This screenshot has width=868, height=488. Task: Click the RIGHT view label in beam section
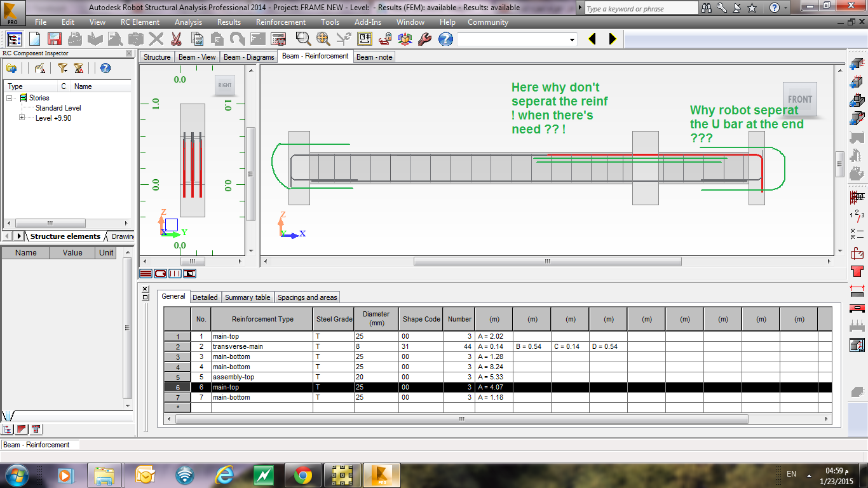224,84
